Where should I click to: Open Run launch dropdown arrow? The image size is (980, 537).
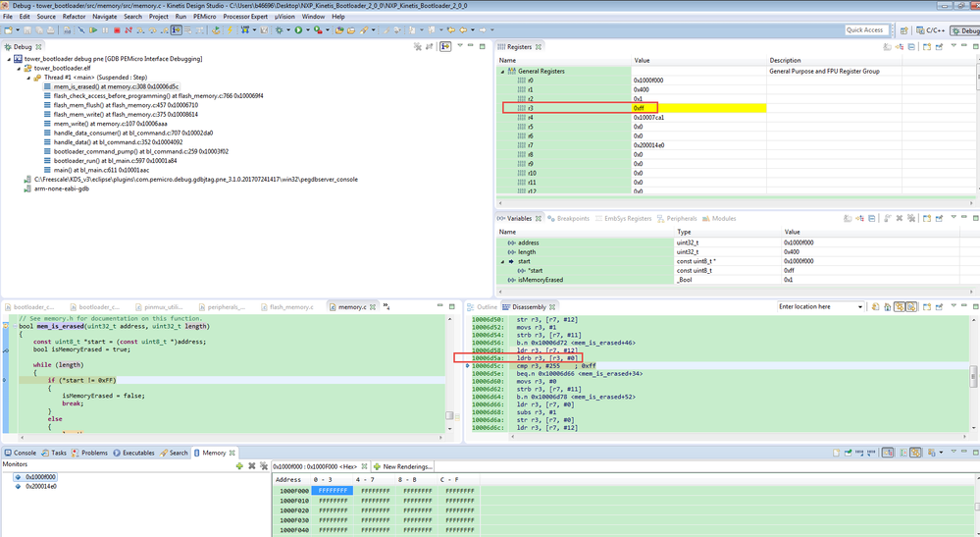(x=307, y=30)
